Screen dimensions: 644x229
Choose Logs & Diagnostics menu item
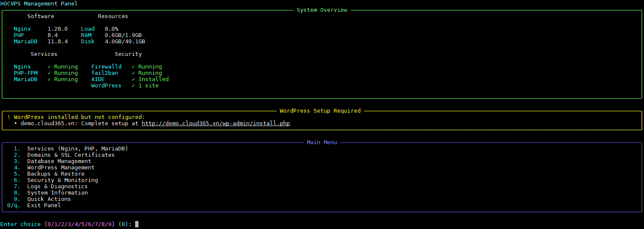point(57,187)
